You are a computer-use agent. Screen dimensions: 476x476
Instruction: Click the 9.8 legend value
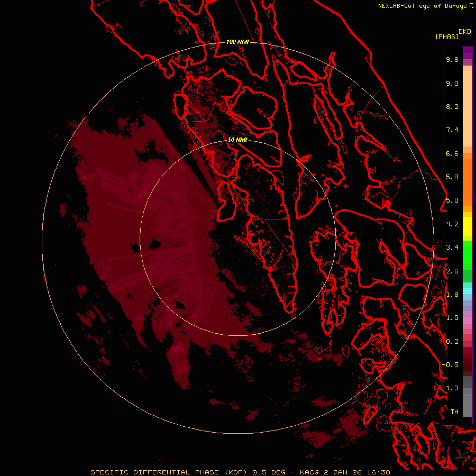click(452, 59)
